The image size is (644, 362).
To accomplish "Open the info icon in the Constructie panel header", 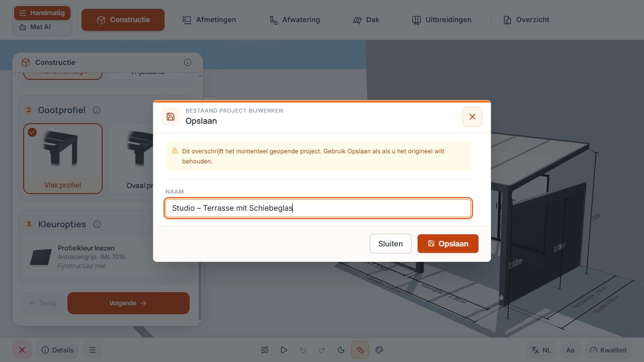I will (x=188, y=62).
